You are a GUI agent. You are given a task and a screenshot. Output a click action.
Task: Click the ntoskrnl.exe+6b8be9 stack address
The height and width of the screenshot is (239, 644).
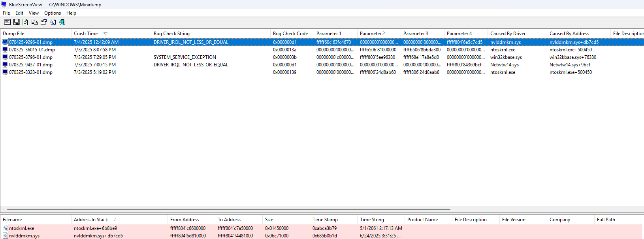tap(95, 228)
